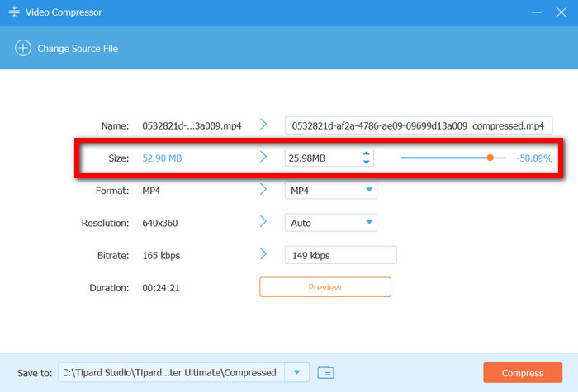The width and height of the screenshot is (578, 392).
Task: Click the arrow beside the Resolution row
Action: coord(263,222)
